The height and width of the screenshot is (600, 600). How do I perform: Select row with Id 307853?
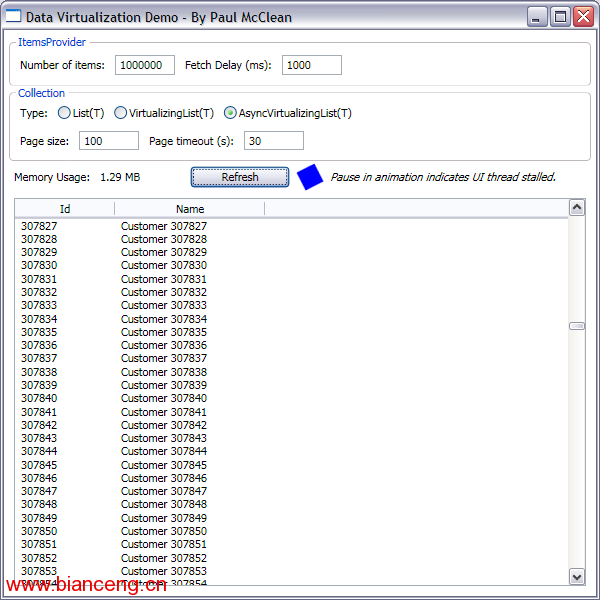click(292, 571)
